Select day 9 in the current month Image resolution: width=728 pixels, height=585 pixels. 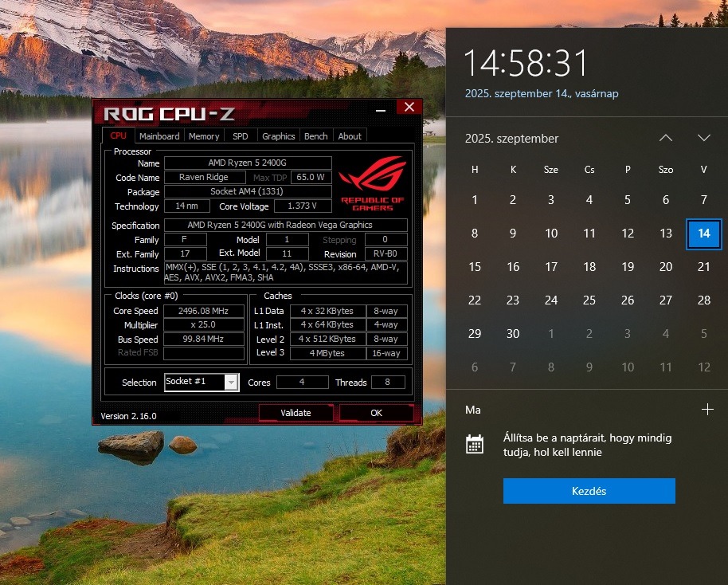pos(513,234)
